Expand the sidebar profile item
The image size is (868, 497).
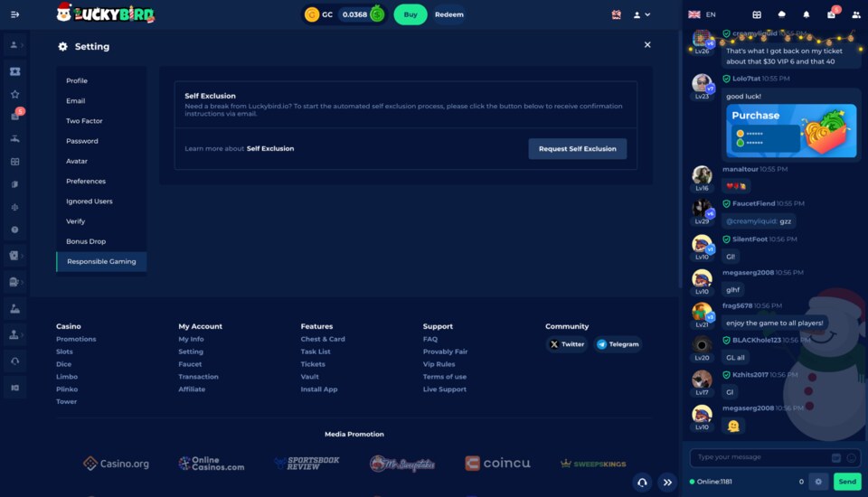click(x=15, y=45)
